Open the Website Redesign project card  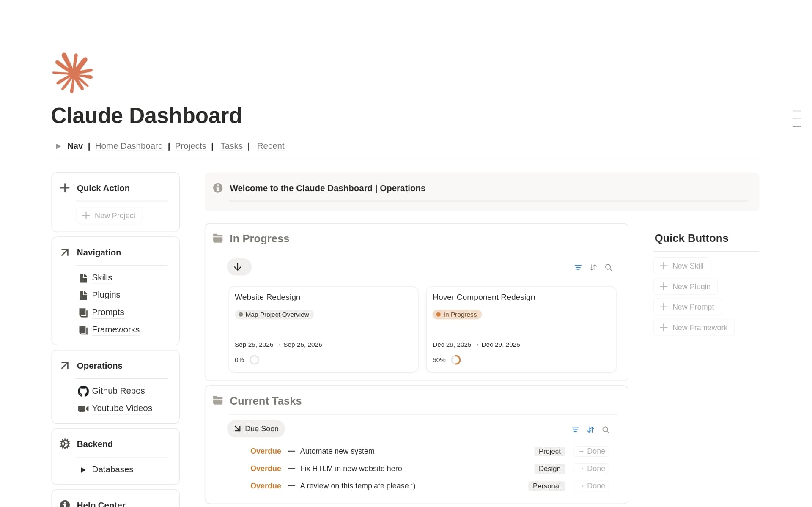[323, 329]
